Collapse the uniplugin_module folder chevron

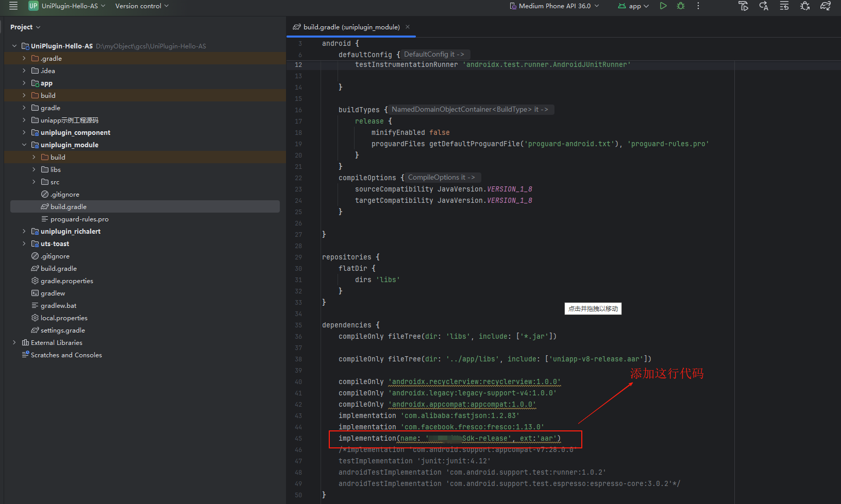click(x=24, y=145)
